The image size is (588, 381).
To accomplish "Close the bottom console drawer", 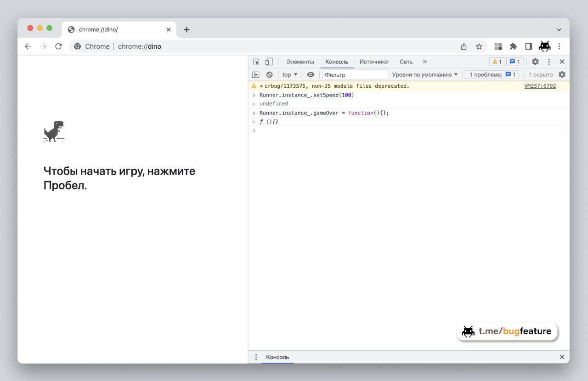I will click(x=562, y=357).
